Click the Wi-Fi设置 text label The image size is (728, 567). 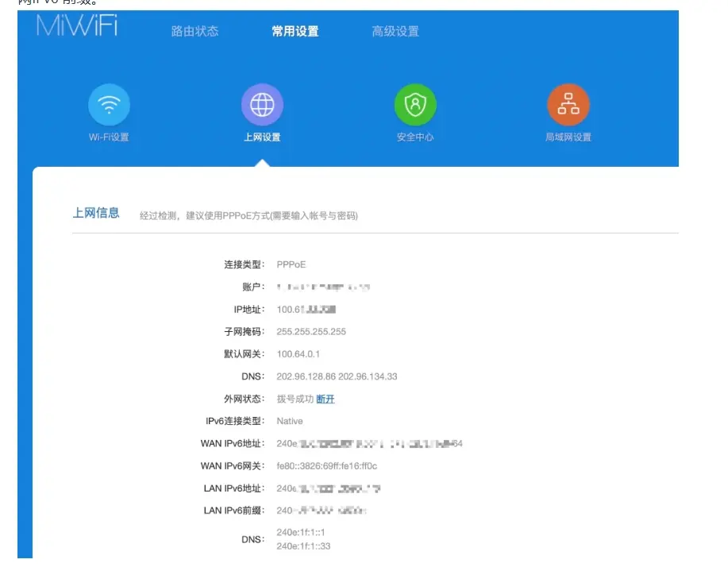pos(109,137)
